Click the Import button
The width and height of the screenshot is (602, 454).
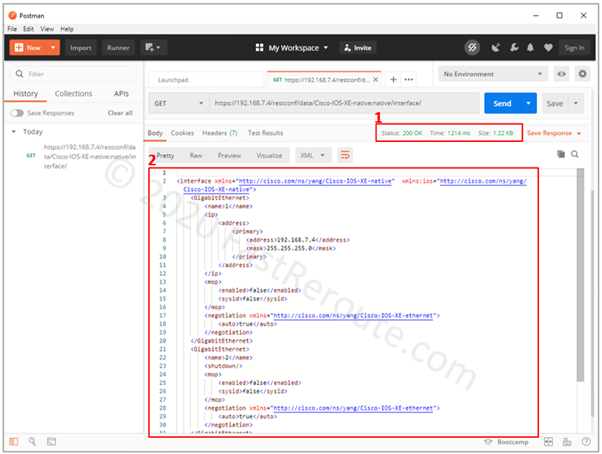81,48
